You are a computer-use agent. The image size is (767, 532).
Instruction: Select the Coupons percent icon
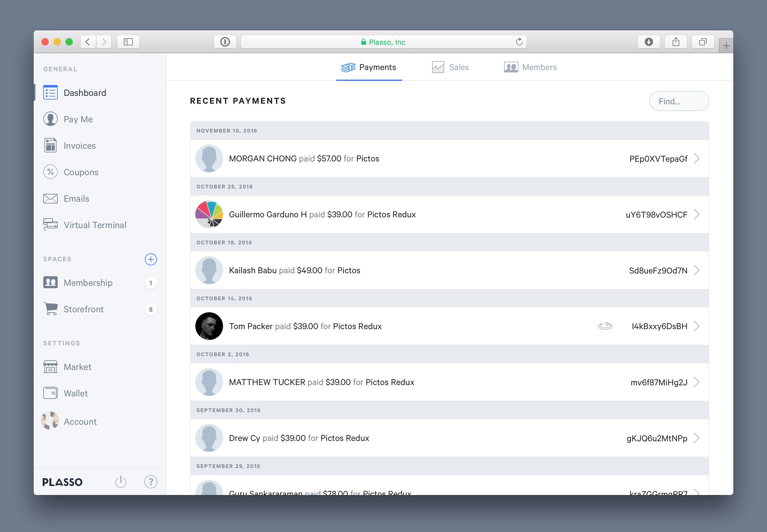point(50,172)
